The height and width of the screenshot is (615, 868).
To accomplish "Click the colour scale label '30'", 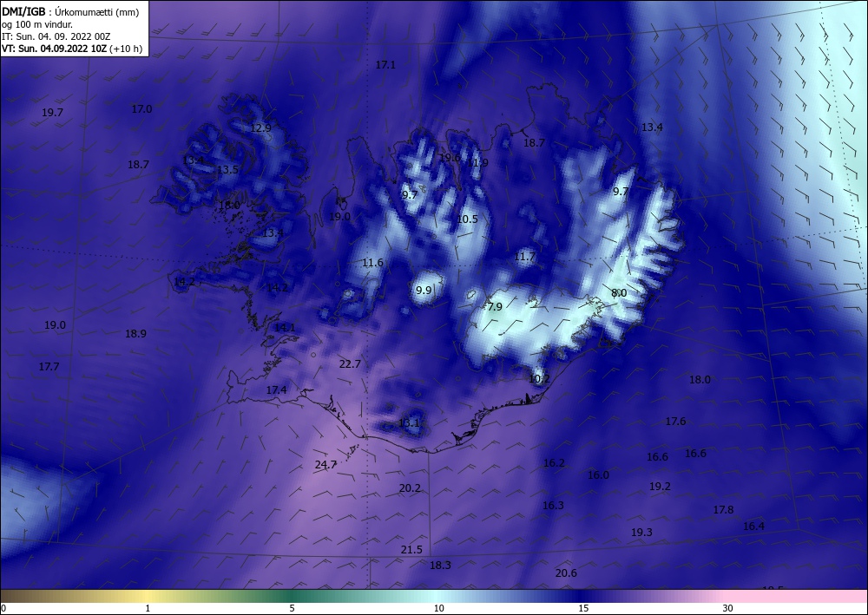I will pos(728,608).
